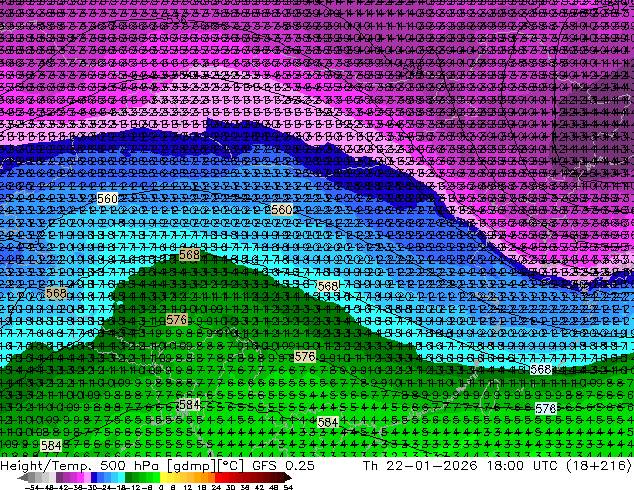
Task: Click the '-54' legend scale value
Action: pyautogui.click(x=32, y=487)
